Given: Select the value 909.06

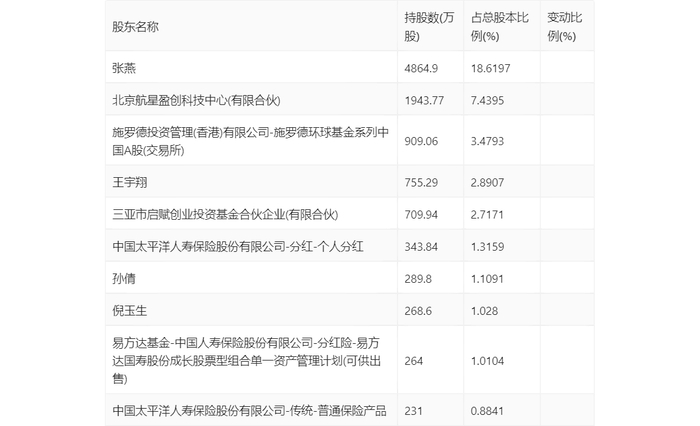Looking at the screenshot, I should [x=421, y=142].
